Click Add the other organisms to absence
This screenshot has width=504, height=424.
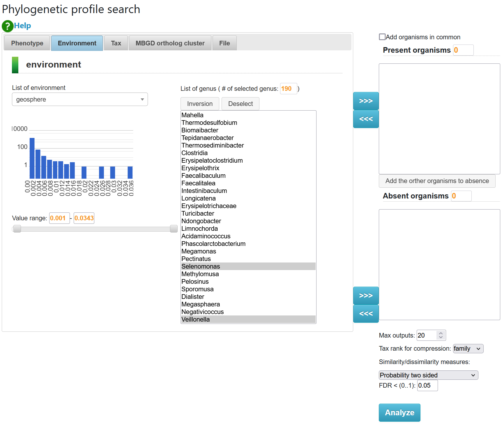[x=437, y=181]
